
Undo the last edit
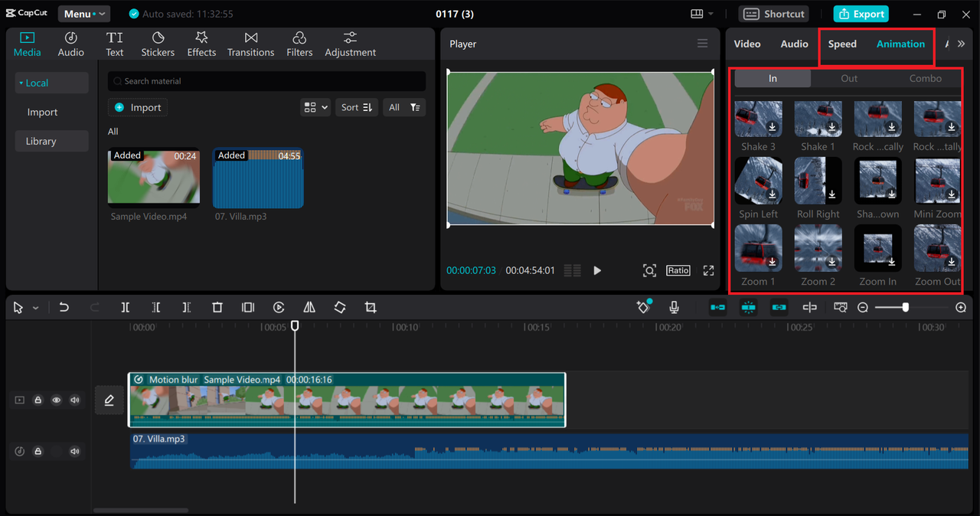(64, 307)
